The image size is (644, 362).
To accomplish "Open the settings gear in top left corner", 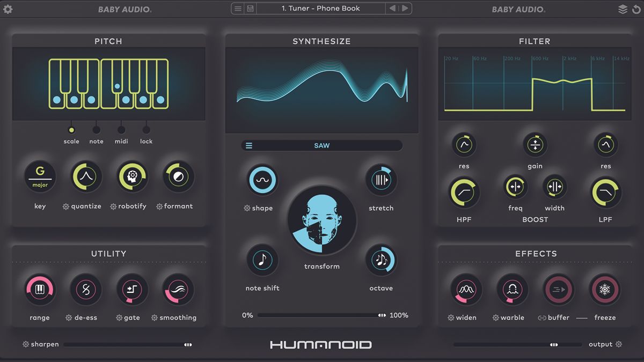I will coord(8,9).
